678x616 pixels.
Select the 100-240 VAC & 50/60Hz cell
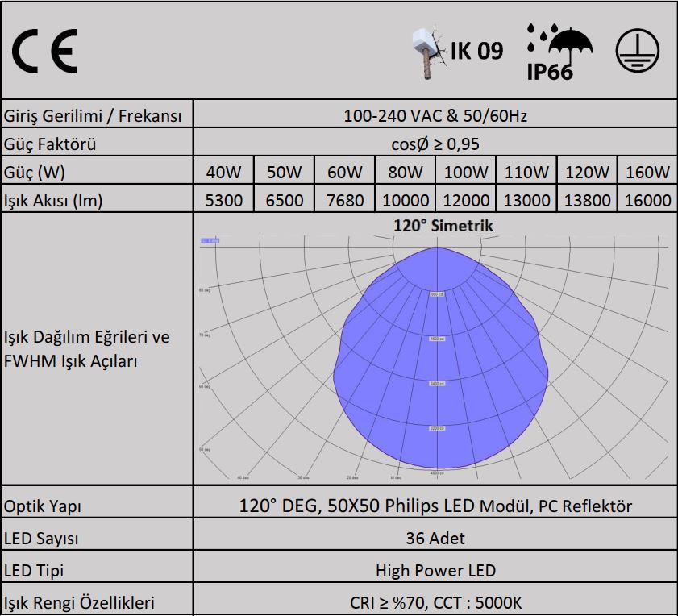coord(435,116)
